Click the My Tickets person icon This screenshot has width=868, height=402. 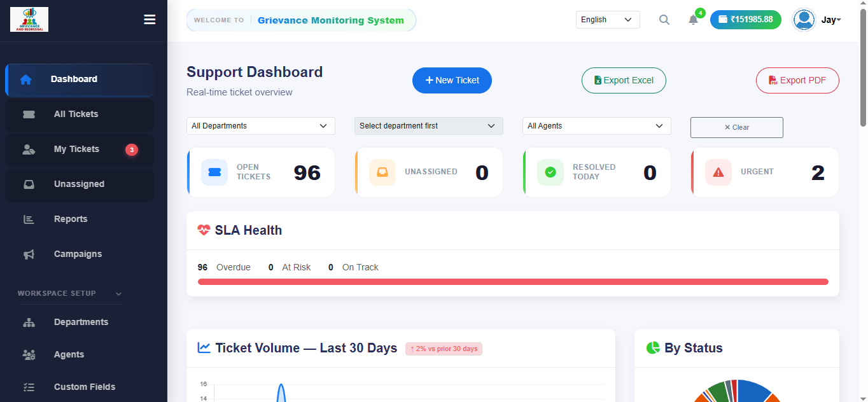coord(29,149)
